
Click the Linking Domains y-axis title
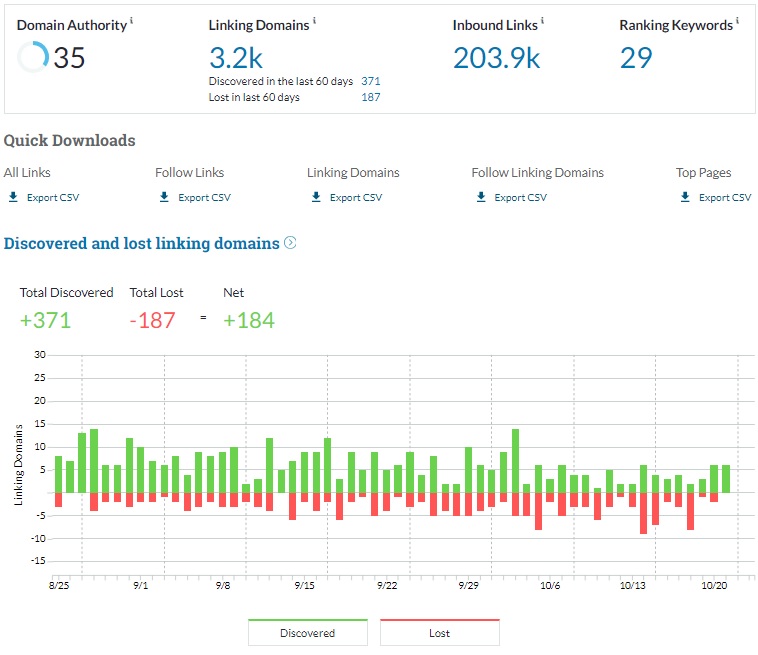coord(18,465)
